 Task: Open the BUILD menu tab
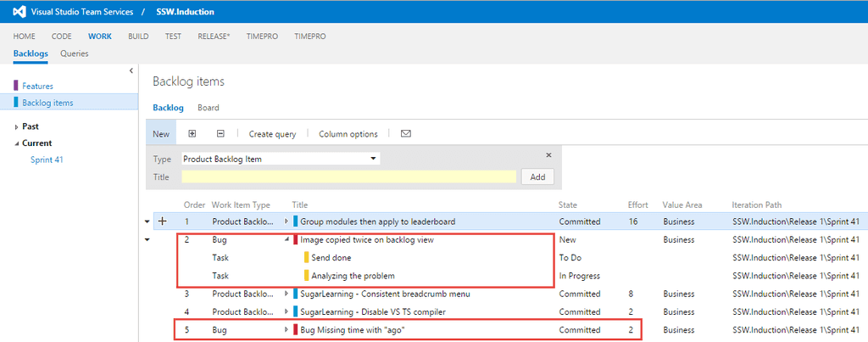pos(138,36)
